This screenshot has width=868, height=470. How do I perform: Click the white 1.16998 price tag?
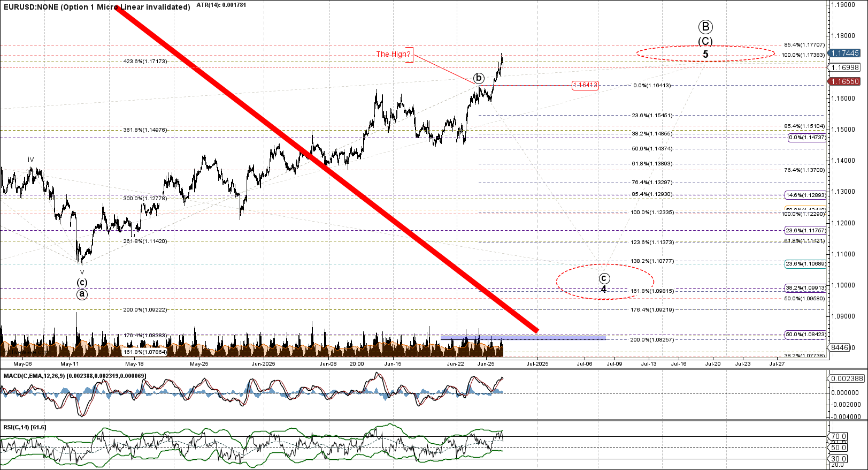(x=845, y=67)
